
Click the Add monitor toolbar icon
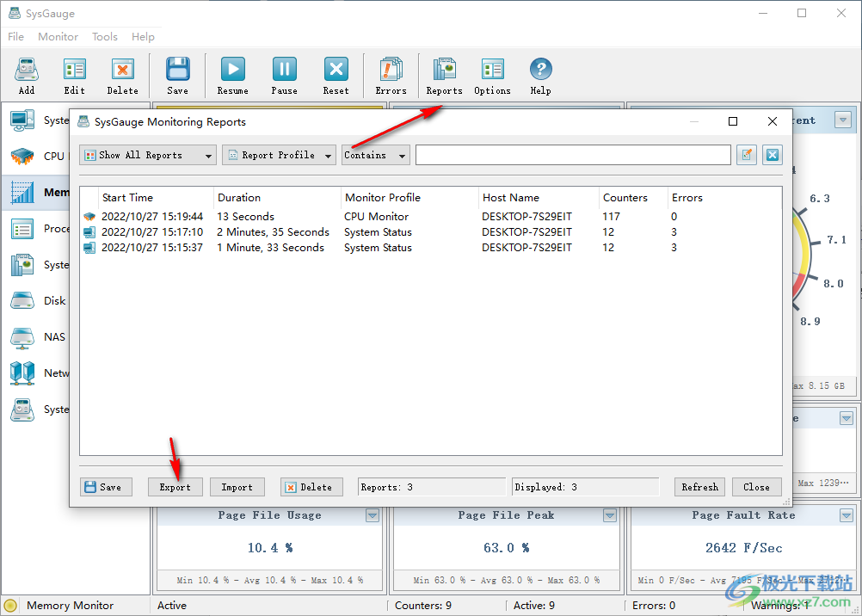pos(27,70)
